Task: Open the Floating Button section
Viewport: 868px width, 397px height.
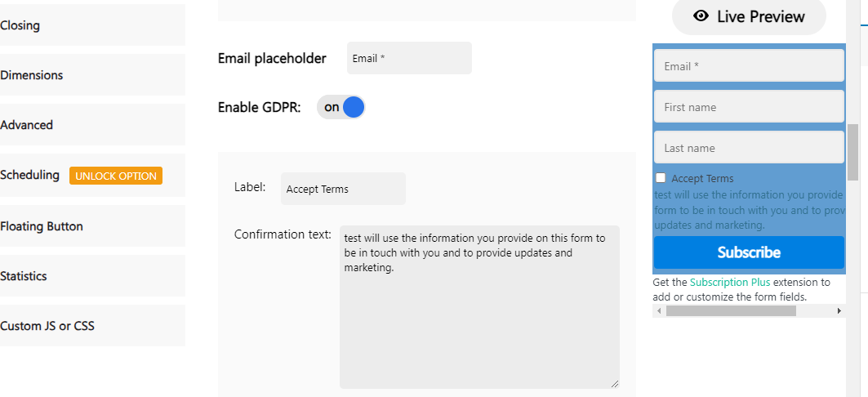Action: (x=92, y=226)
